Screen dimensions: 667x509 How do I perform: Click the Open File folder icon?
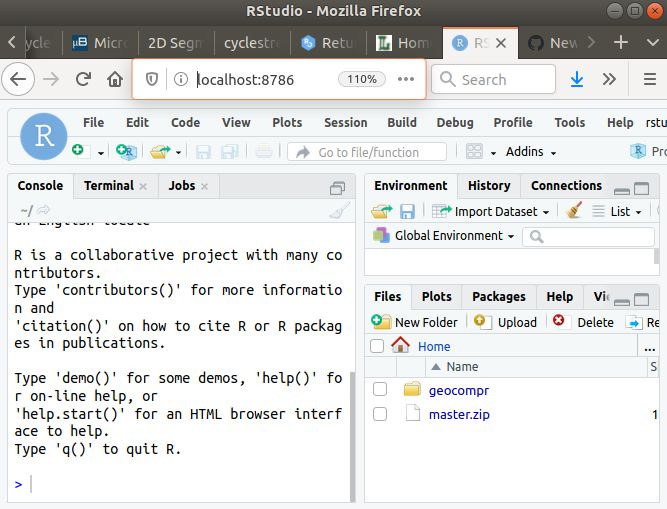[x=160, y=152]
